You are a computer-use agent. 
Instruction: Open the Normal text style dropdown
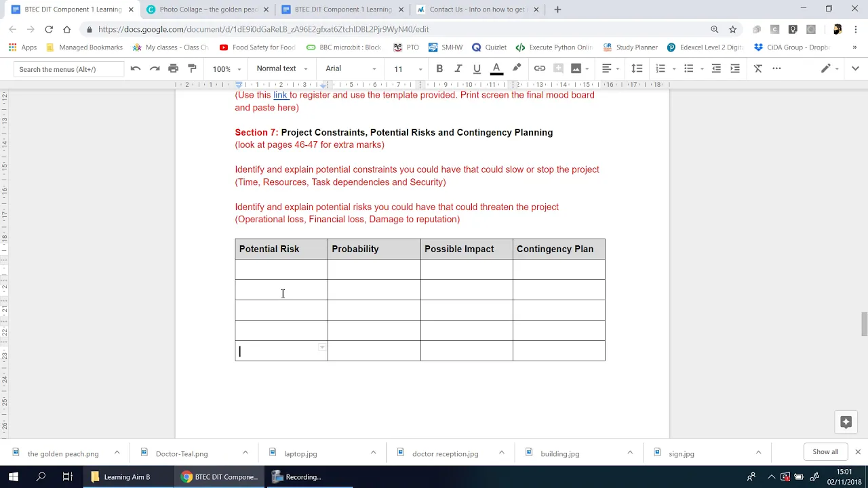[282, 68]
